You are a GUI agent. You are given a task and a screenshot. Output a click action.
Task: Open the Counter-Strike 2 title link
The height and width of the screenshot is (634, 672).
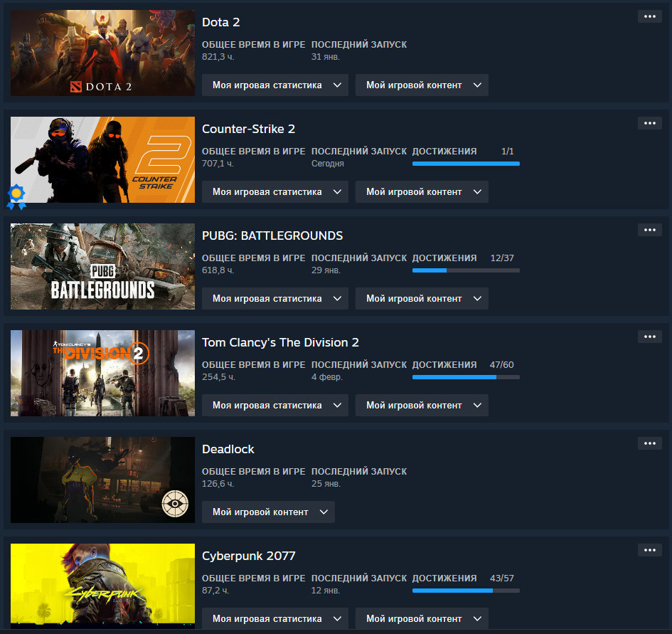tap(249, 129)
